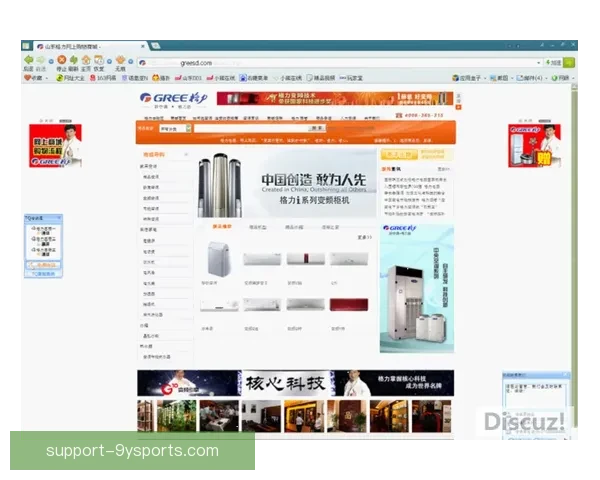Click the lightning accelerate button
The image size is (600, 480).
(x=553, y=62)
